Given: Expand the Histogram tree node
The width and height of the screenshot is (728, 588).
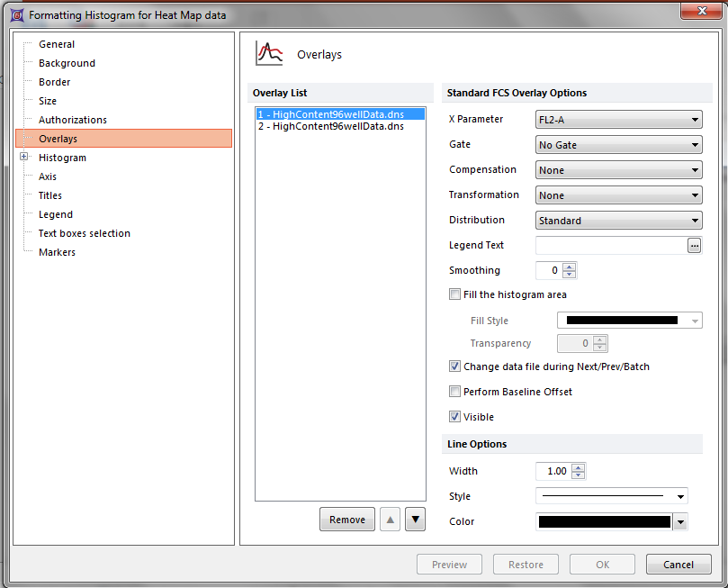Looking at the screenshot, I should [x=24, y=158].
